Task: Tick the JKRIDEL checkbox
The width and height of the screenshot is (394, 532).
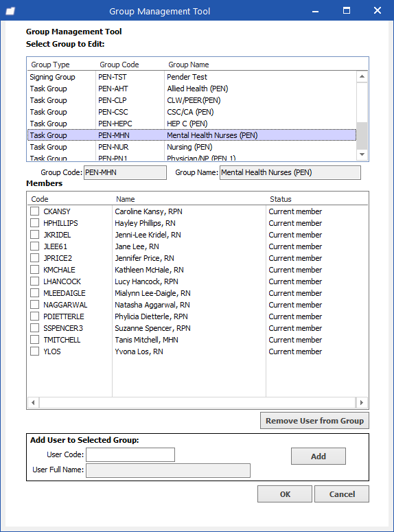Action: click(x=34, y=235)
